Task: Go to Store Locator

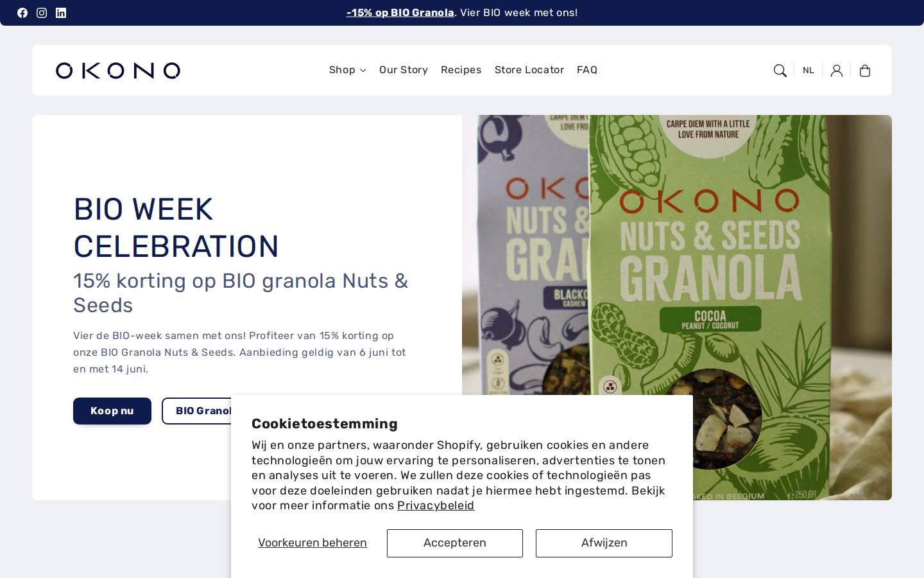Action: click(x=529, y=70)
